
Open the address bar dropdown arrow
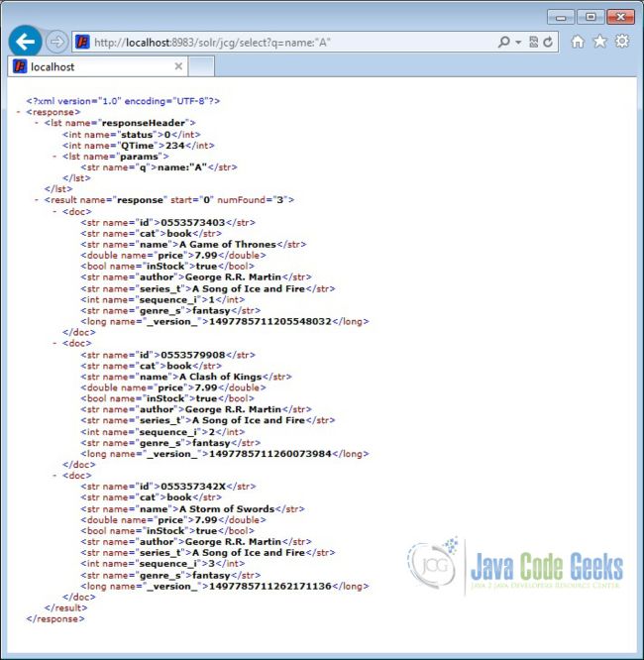tap(518, 42)
